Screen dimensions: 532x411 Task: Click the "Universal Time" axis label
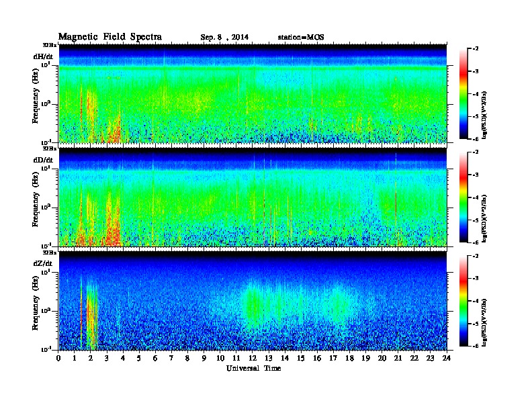(253, 368)
